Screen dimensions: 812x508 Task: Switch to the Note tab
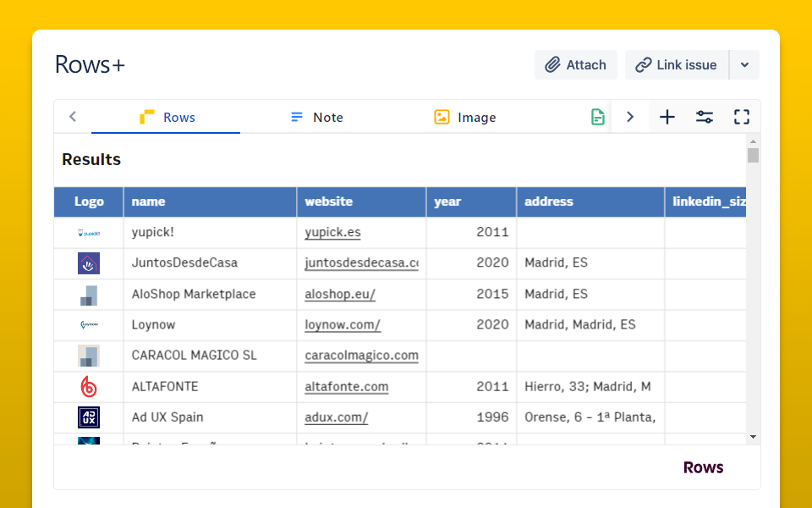click(316, 117)
